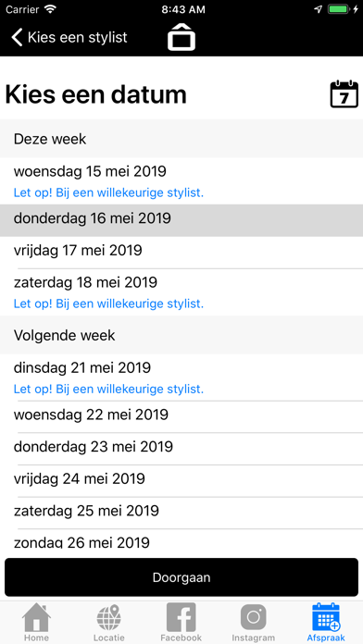Tap the battery status indicator
This screenshot has width=363, height=644.
[x=338, y=9]
